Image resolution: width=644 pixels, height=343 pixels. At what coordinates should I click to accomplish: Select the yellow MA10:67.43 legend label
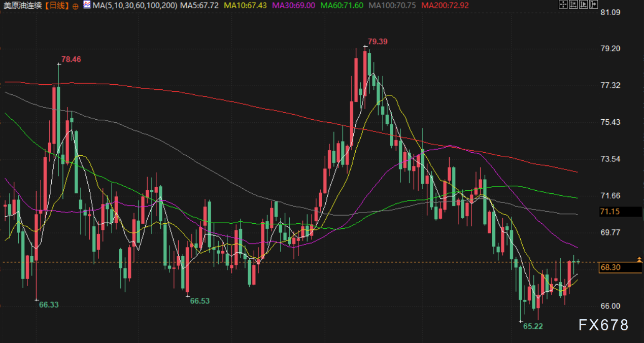(246, 6)
